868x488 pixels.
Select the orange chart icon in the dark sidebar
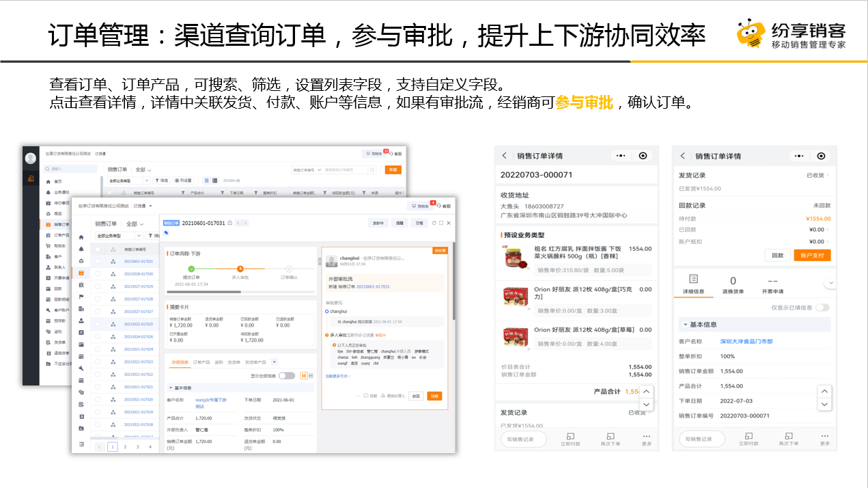tap(30, 179)
